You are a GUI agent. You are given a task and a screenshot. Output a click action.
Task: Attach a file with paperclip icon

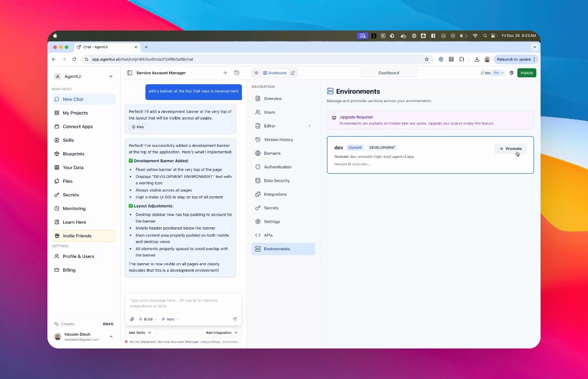tap(132, 319)
